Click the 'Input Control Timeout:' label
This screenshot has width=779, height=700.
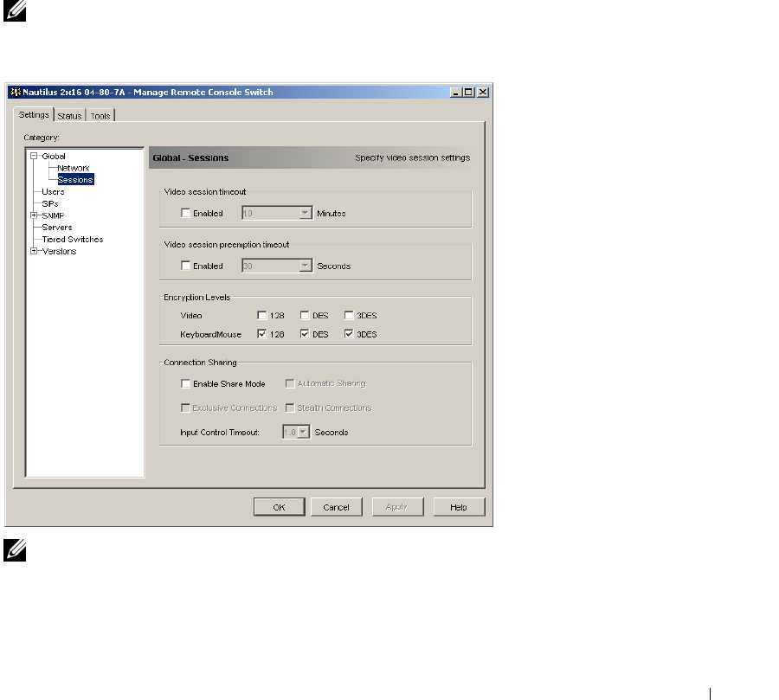[220, 433]
